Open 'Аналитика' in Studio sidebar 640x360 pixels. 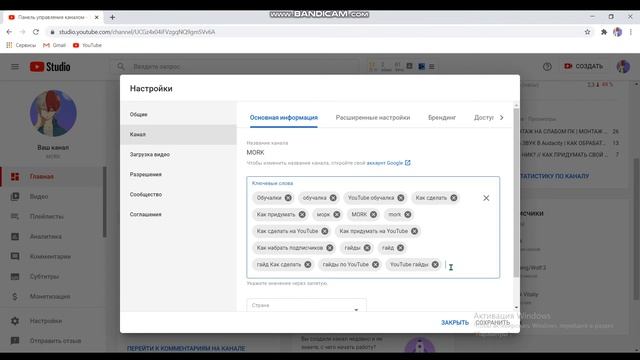click(51, 236)
